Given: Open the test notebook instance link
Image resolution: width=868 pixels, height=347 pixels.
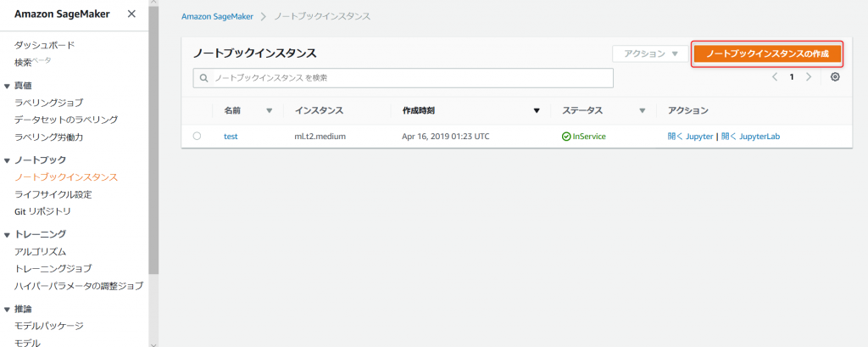Looking at the screenshot, I should (231, 137).
